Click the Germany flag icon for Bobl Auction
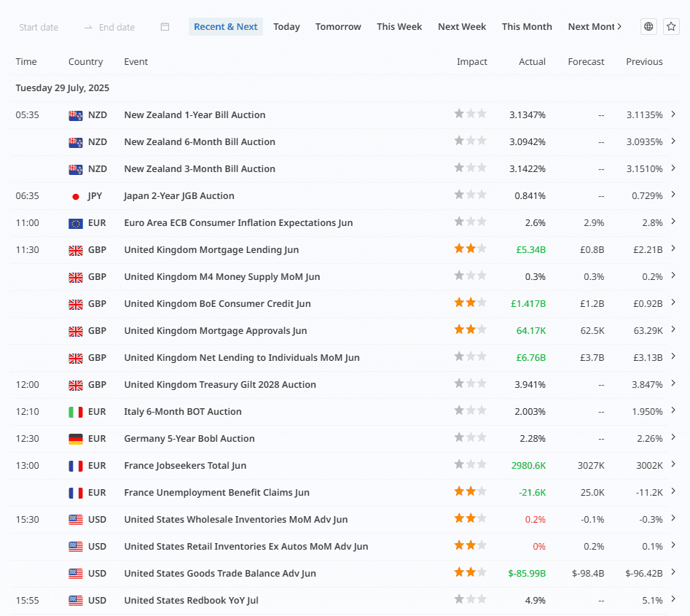 click(x=76, y=439)
